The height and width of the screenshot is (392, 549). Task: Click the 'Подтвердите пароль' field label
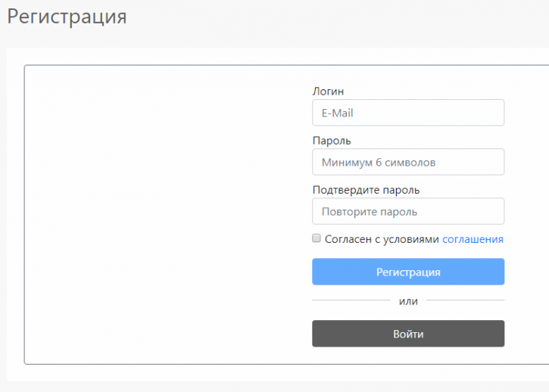[x=366, y=190]
